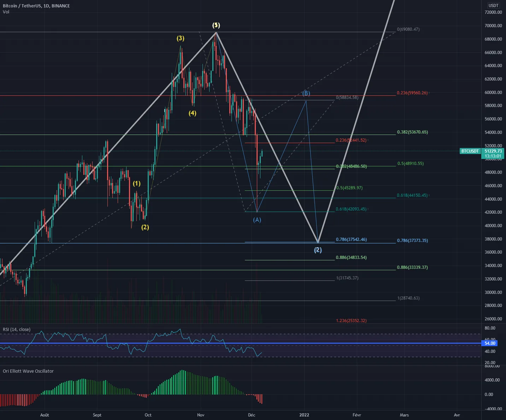Click the 1(31745.37) Fibonacci label
Image resolution: width=506 pixels, height=420 pixels.
click(347, 278)
